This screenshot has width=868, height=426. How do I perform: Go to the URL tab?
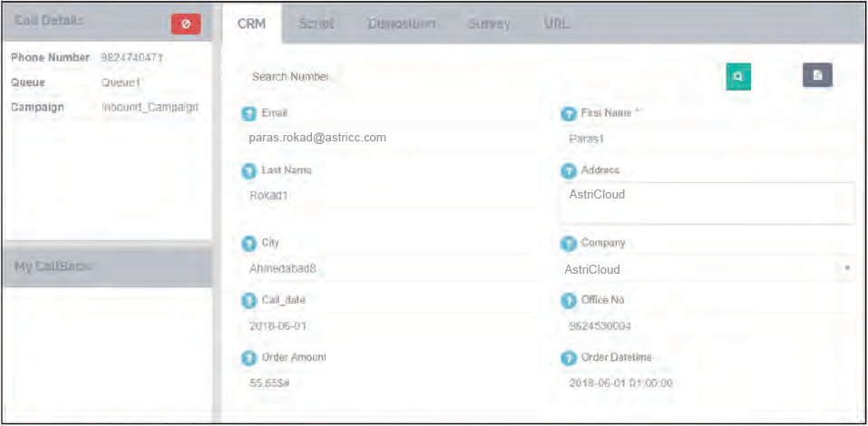pos(556,24)
